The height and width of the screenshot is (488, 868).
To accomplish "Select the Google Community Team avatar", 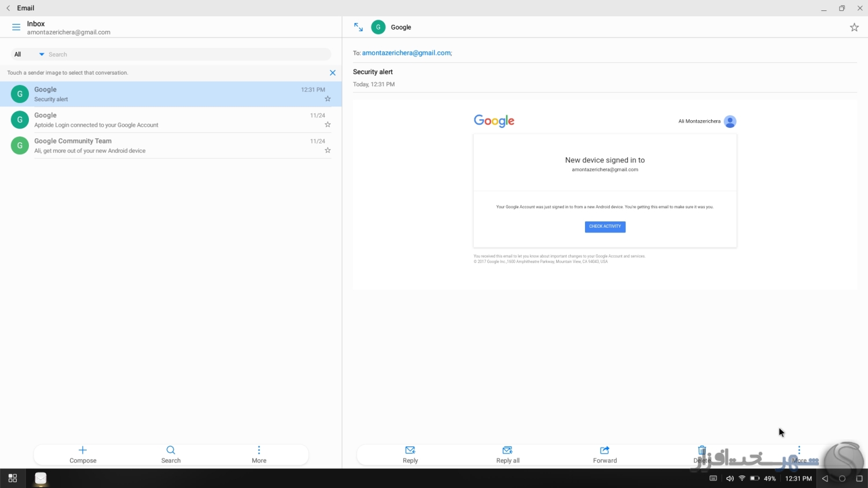I will [20, 146].
